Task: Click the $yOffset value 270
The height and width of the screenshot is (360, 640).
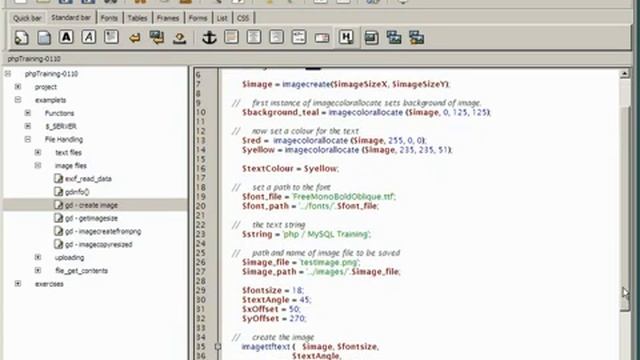Action: tap(297, 318)
